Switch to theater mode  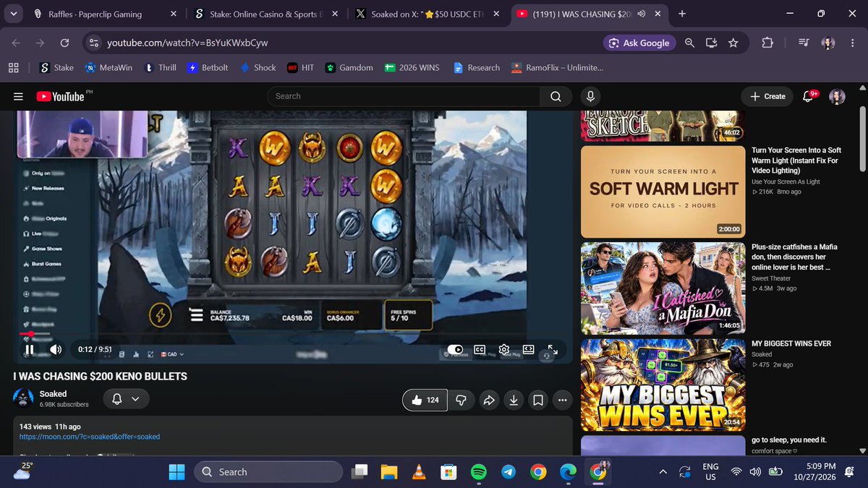point(528,350)
